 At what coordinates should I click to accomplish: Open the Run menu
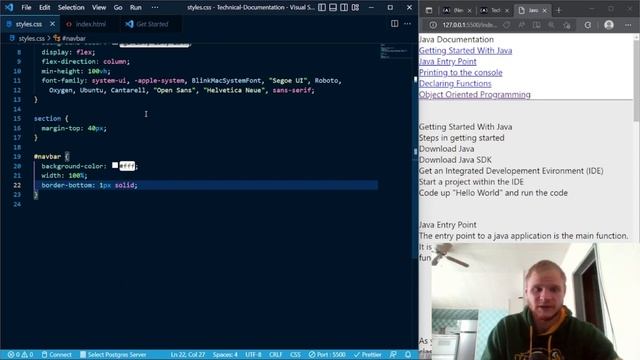[x=136, y=7]
